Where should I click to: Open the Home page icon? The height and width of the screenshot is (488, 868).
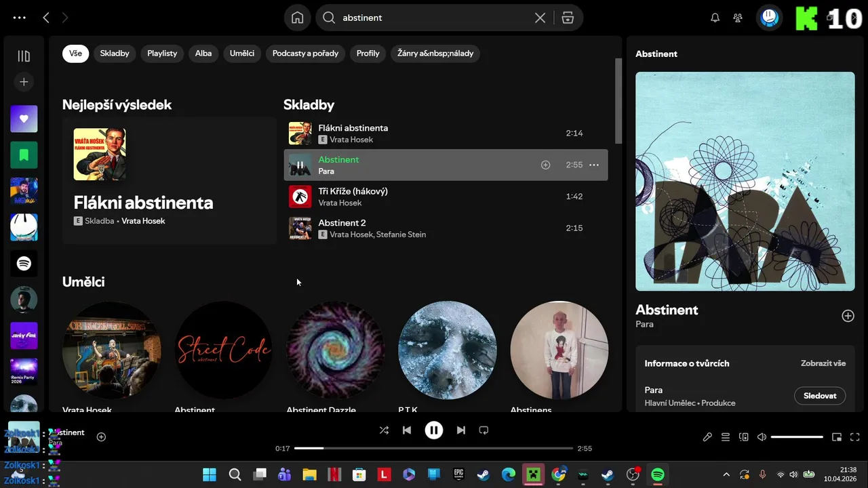click(x=297, y=18)
